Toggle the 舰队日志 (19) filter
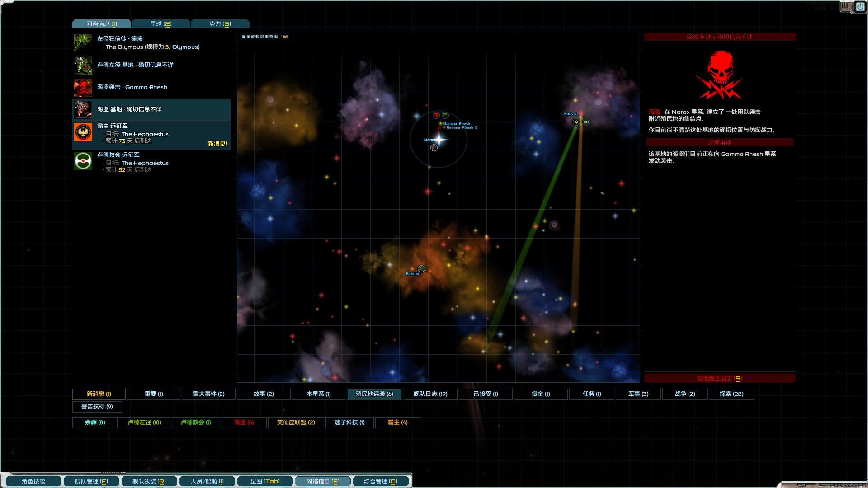Viewport: 868px width, 488px height. coord(430,394)
